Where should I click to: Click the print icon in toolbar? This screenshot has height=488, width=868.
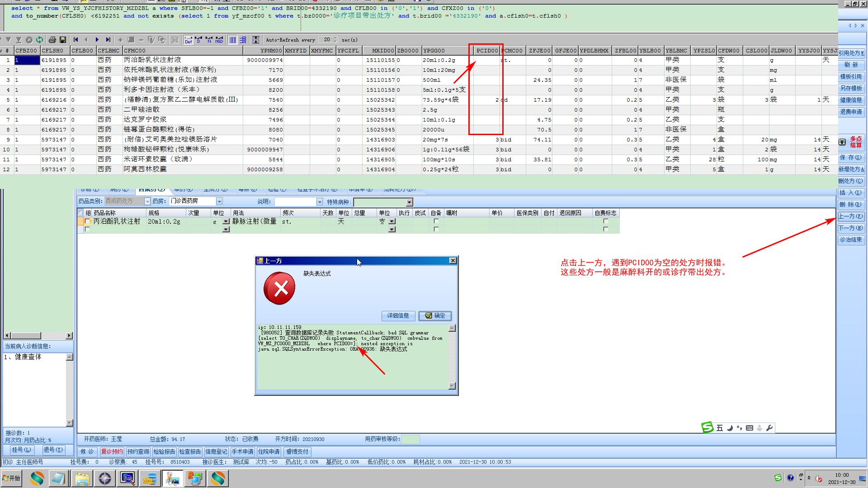click(52, 40)
